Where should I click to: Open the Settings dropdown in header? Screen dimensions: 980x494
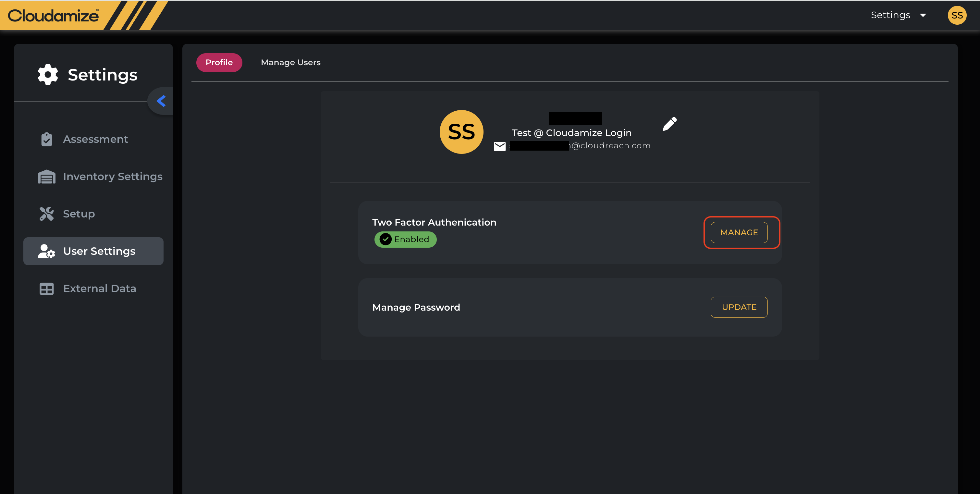[x=898, y=15]
